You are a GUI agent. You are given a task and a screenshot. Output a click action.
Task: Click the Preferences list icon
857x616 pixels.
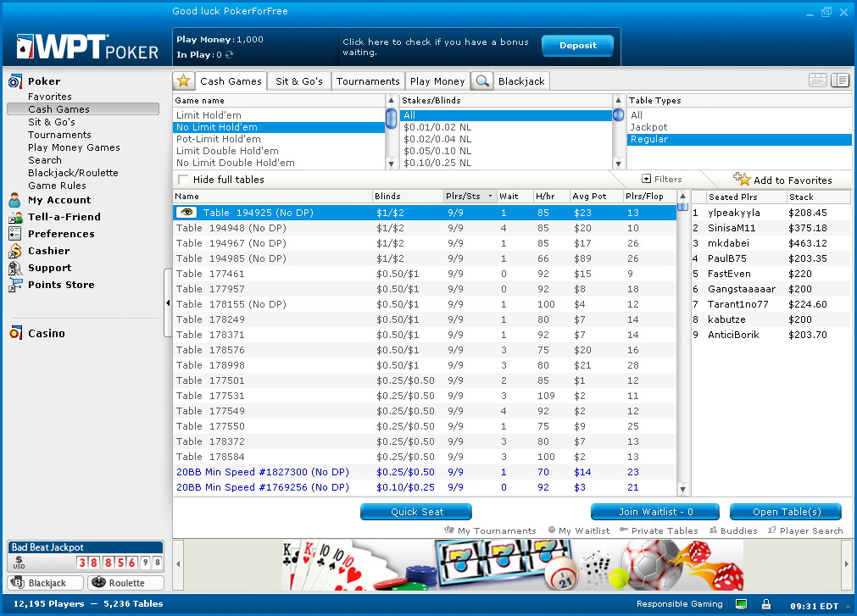pyautogui.click(x=15, y=234)
